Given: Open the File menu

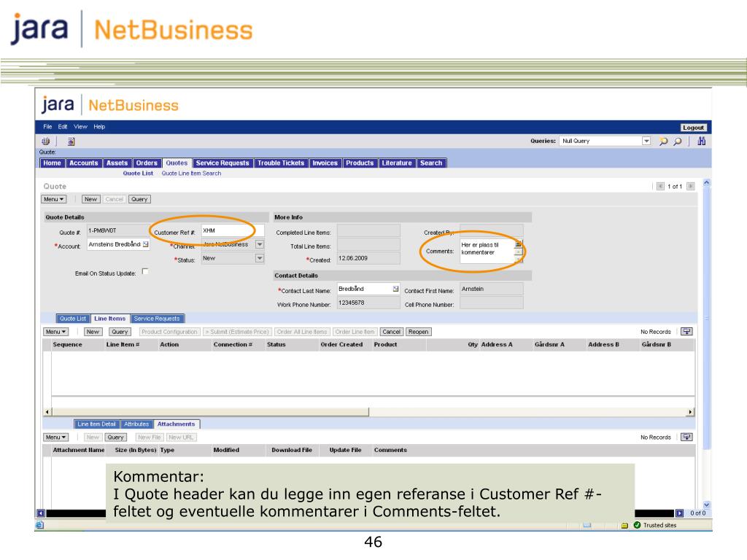Looking at the screenshot, I should point(47,127).
